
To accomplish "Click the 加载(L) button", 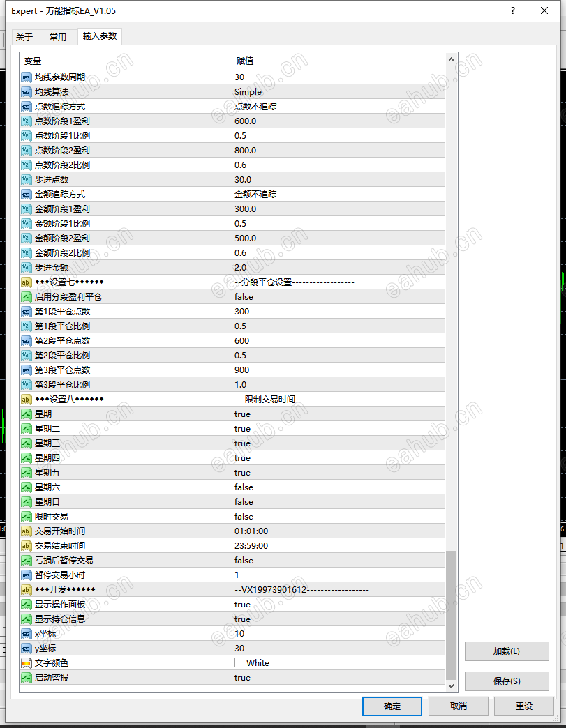I will point(507,651).
